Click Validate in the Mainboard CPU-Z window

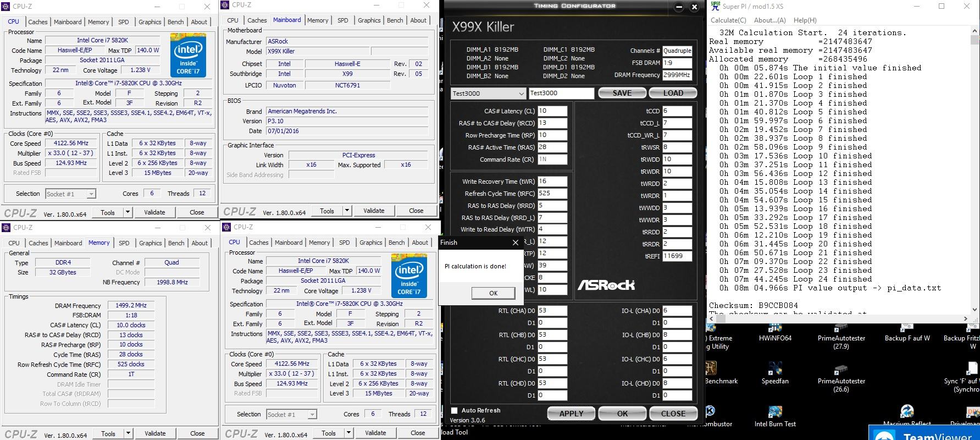coord(374,211)
